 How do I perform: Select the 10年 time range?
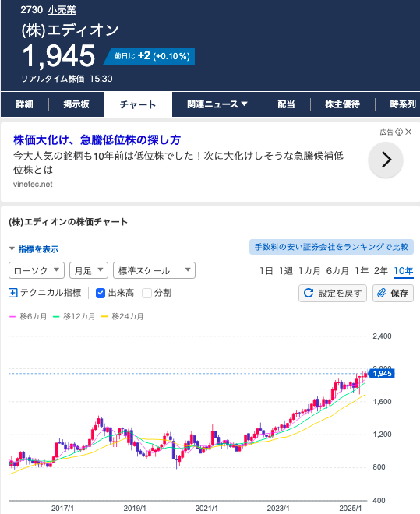pyautogui.click(x=404, y=271)
